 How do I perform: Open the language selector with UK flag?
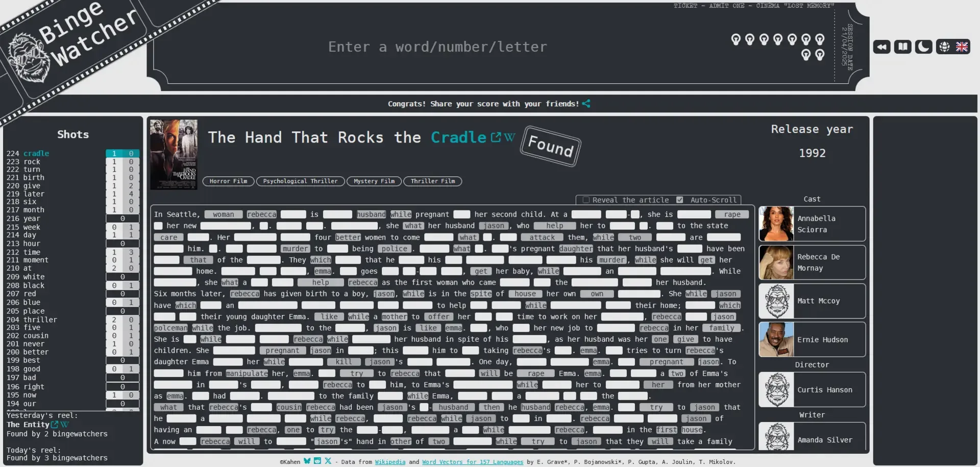click(953, 47)
